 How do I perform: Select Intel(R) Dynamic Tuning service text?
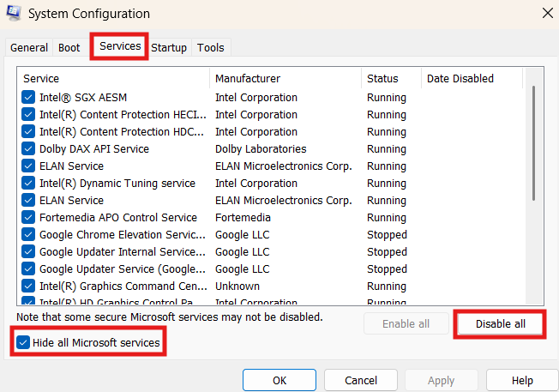[117, 183]
